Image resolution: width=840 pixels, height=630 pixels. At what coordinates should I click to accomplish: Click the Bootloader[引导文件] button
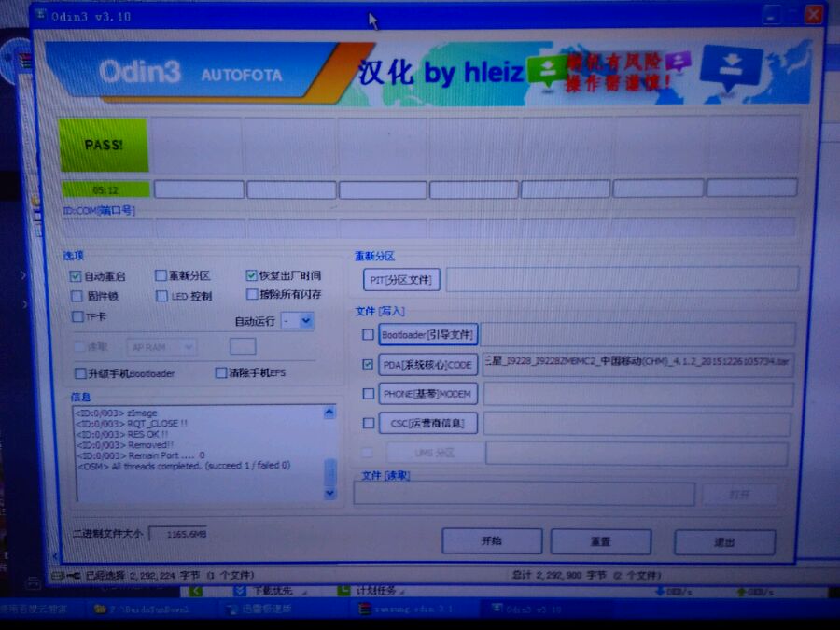(427, 335)
